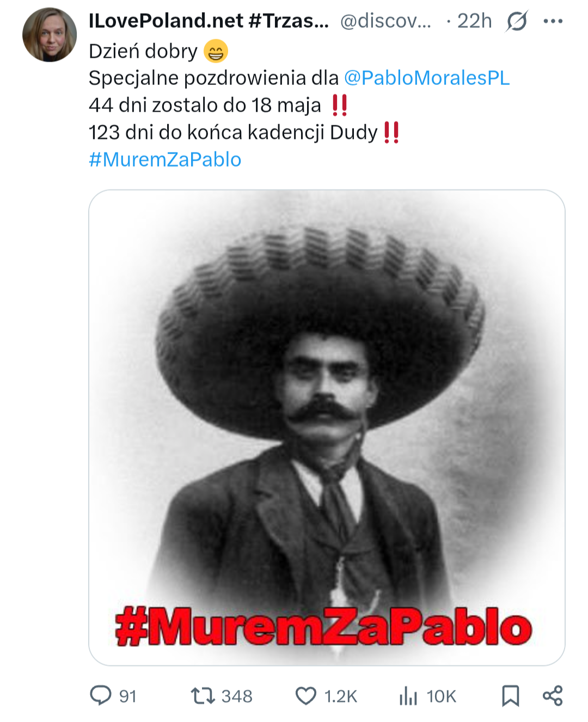
Task: Open the ILovePoland.net display name
Action: 209,21
